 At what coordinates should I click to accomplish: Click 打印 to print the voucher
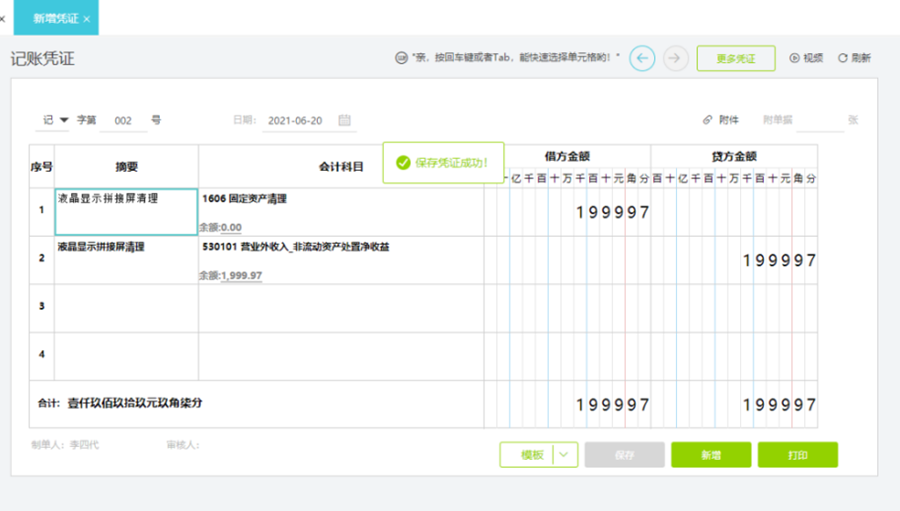point(798,455)
